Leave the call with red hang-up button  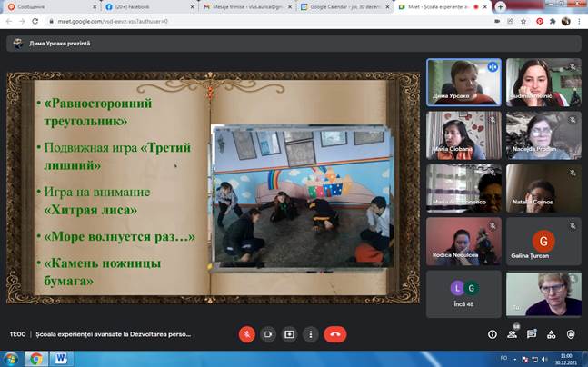(335, 333)
